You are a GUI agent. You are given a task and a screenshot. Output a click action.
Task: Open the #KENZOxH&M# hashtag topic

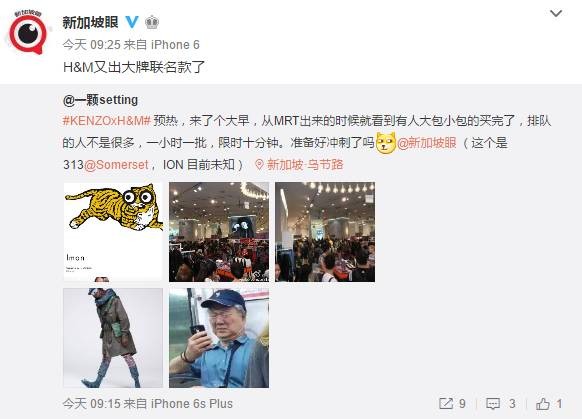point(107,121)
